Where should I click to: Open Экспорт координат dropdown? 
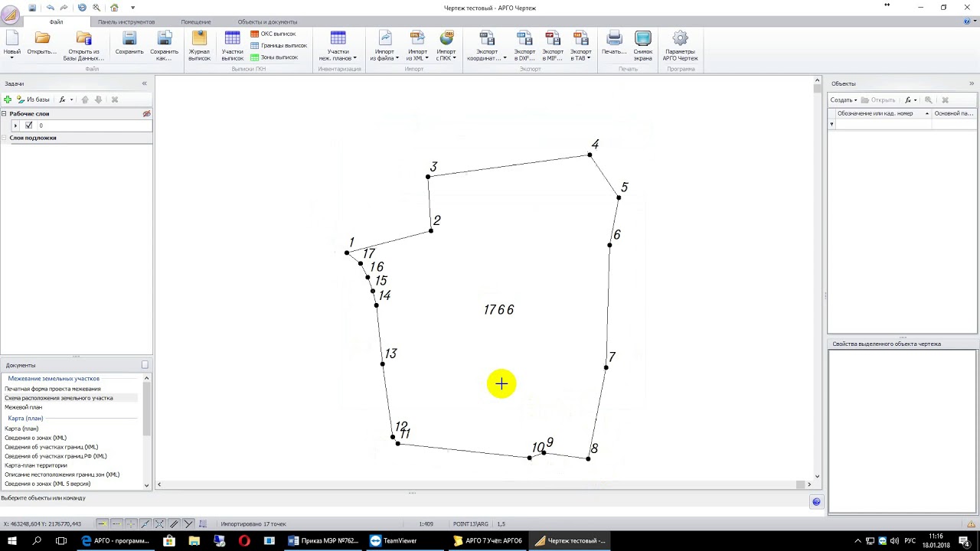(x=487, y=45)
